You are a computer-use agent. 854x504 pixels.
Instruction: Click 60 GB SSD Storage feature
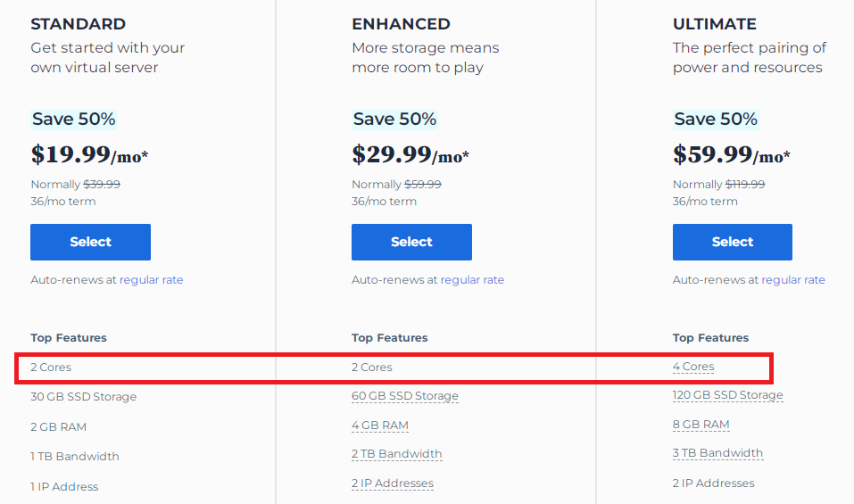tap(405, 396)
